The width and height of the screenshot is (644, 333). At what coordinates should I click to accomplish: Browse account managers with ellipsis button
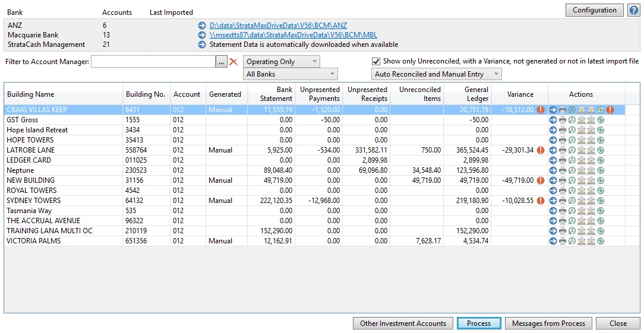click(x=222, y=62)
